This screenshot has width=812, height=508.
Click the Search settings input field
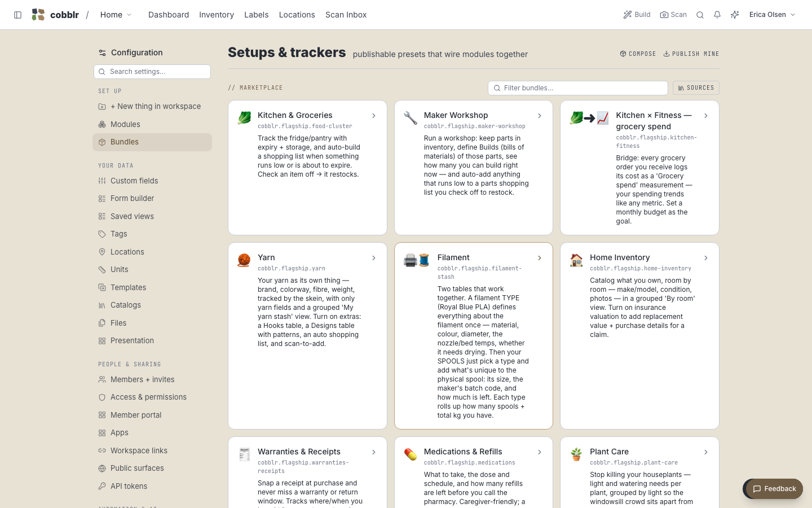(152, 72)
